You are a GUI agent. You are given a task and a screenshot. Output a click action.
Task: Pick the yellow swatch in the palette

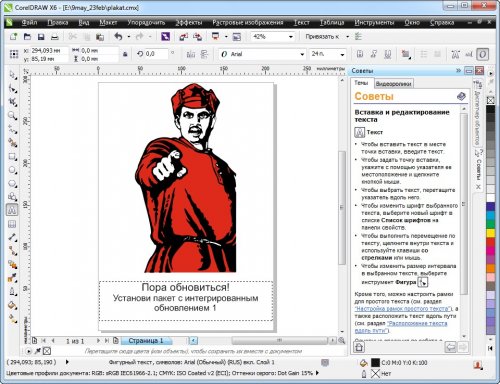[x=491, y=233]
